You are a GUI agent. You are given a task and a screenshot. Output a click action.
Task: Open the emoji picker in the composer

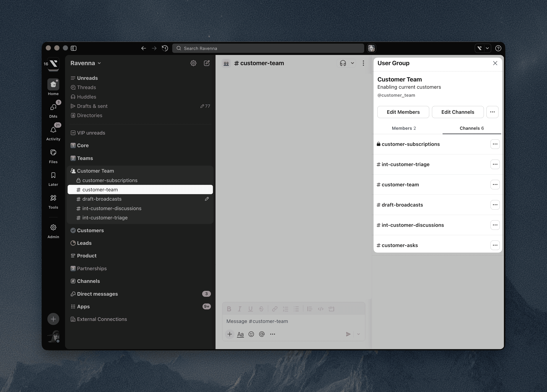pos(251,334)
